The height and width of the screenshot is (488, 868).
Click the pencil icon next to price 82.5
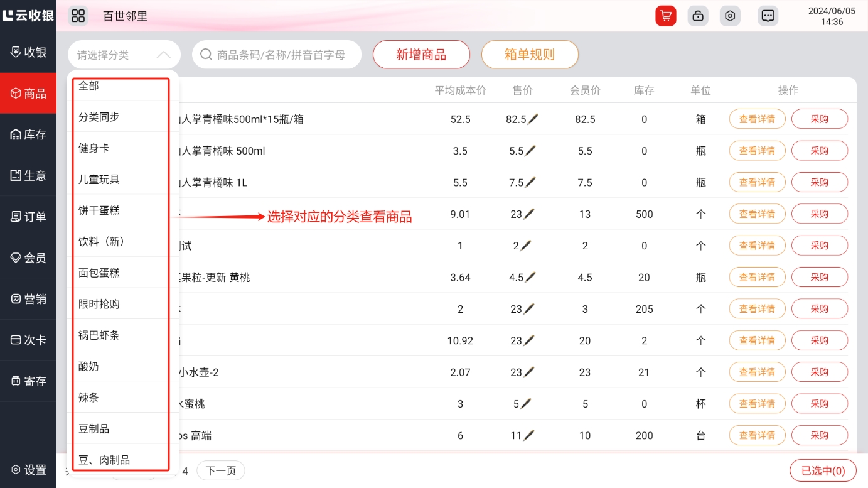(x=532, y=119)
